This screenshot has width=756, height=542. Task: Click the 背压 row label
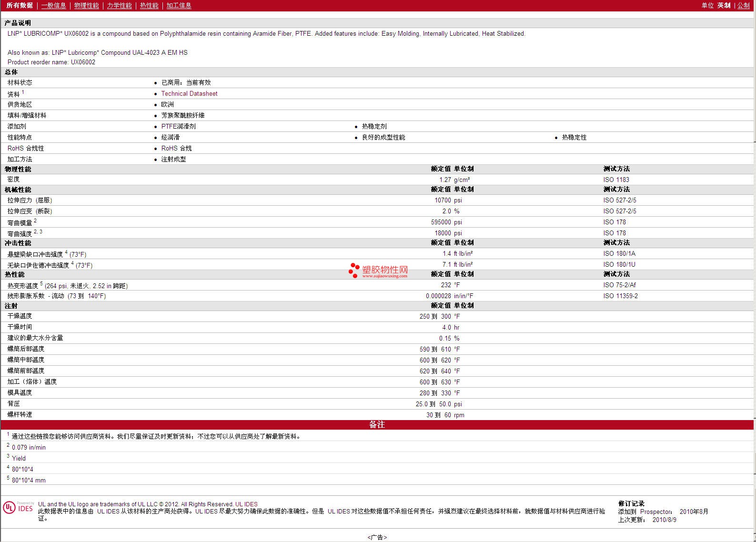pyautogui.click(x=13, y=403)
